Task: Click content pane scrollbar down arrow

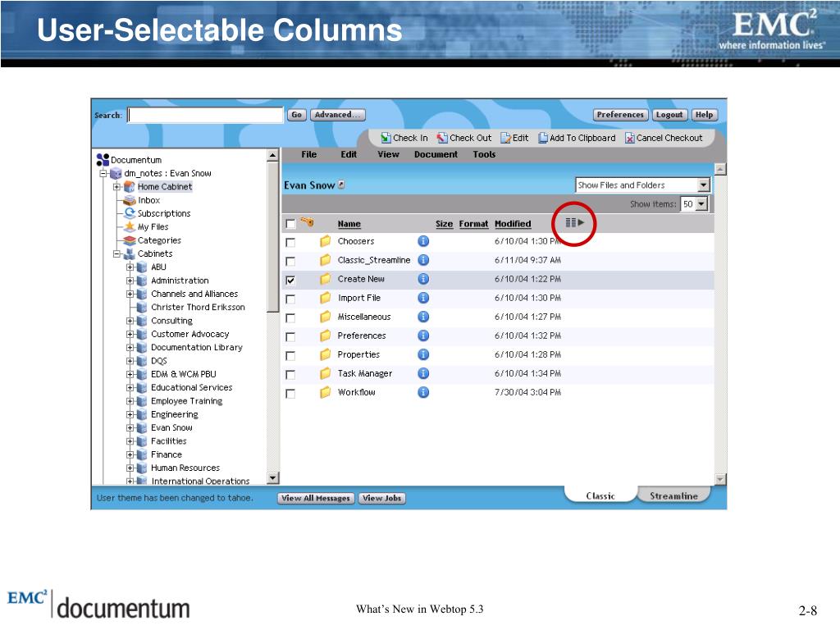Action: click(x=720, y=479)
